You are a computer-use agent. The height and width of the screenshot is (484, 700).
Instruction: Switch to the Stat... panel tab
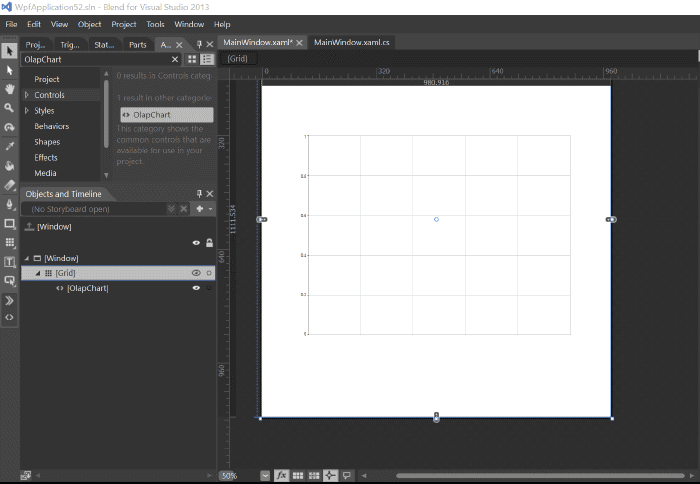pyautogui.click(x=104, y=45)
